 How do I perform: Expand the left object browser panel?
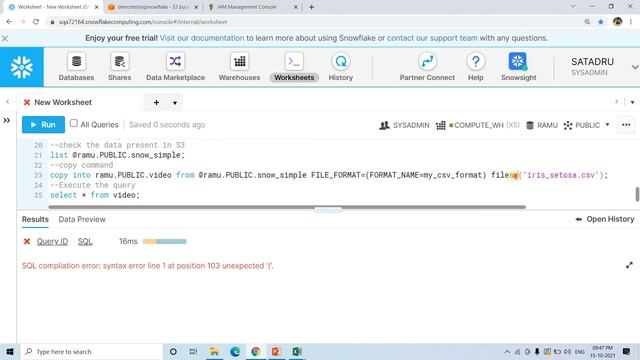click(x=7, y=120)
